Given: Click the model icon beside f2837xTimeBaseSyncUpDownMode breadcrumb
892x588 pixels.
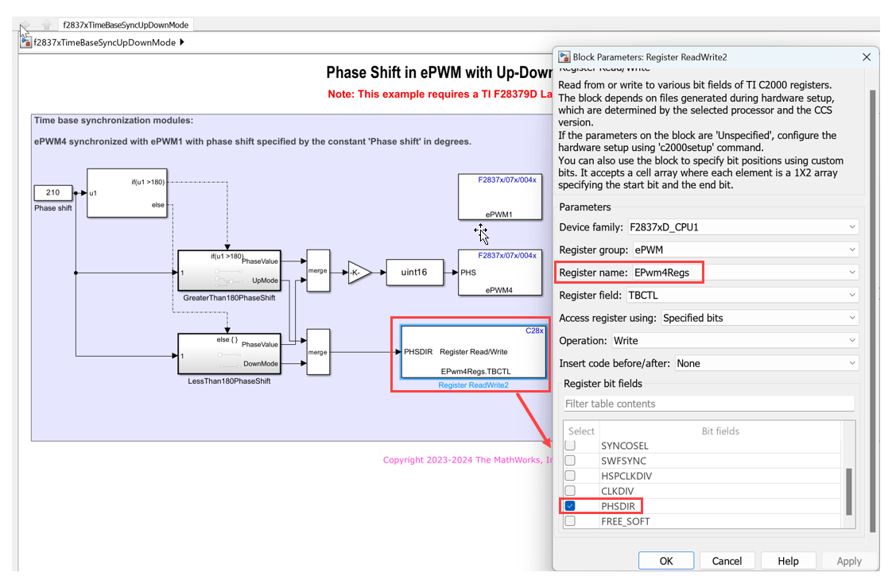Looking at the screenshot, I should (25, 42).
